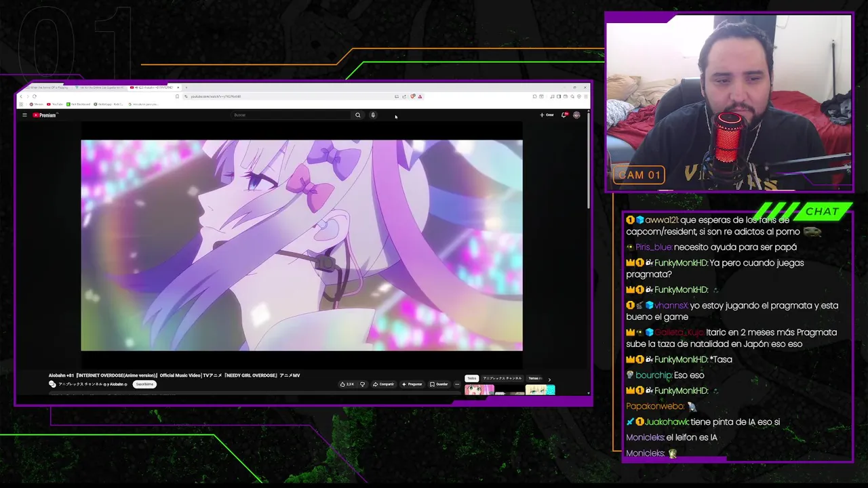The width and height of the screenshot is (868, 488).
Task: Open the pink-haired anime recommended thumbnail
Action: (x=479, y=390)
